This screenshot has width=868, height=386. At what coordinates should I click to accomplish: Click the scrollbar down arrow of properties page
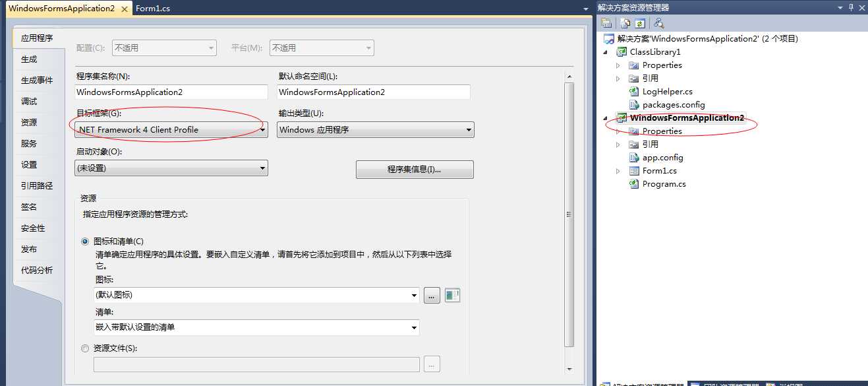click(569, 370)
